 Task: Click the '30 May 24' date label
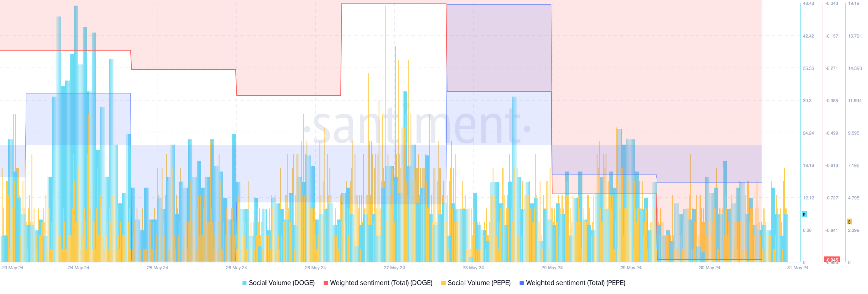pyautogui.click(x=710, y=268)
